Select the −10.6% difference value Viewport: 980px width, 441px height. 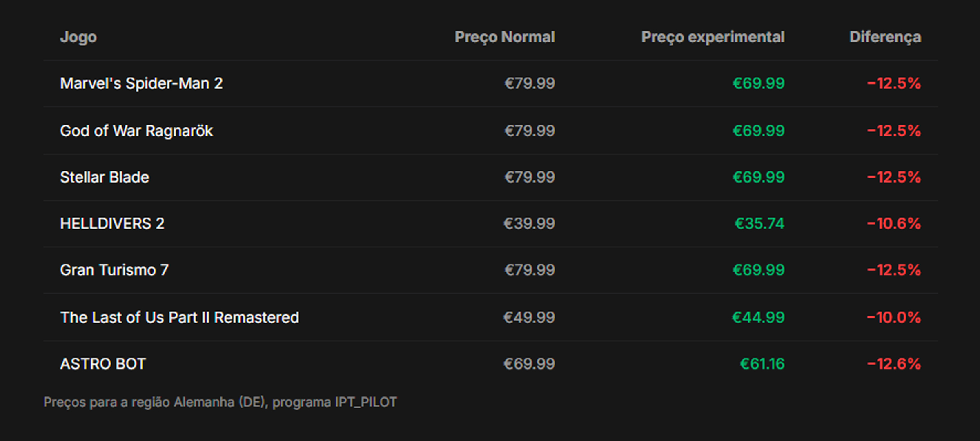894,224
